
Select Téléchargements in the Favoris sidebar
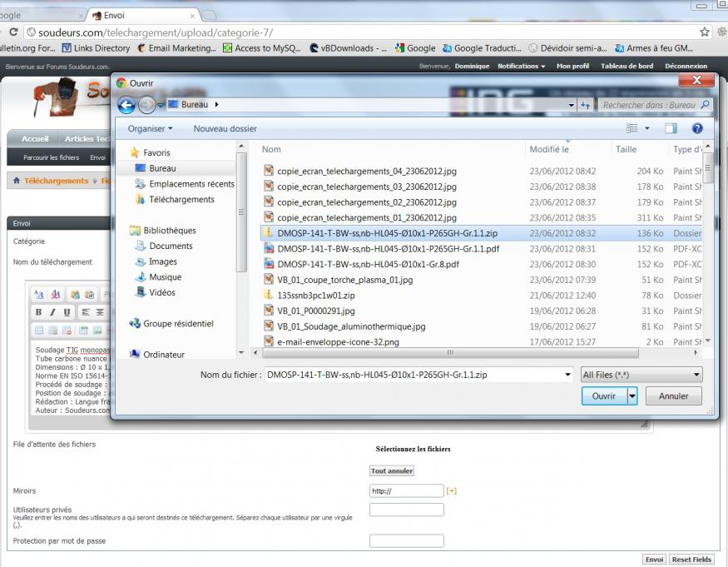coord(181,200)
